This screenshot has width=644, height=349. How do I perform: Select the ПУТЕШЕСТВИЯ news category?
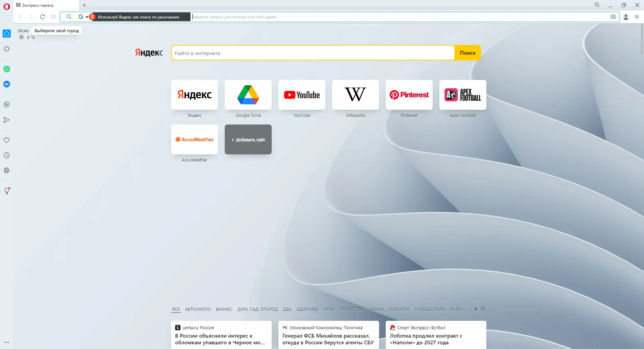(430, 309)
